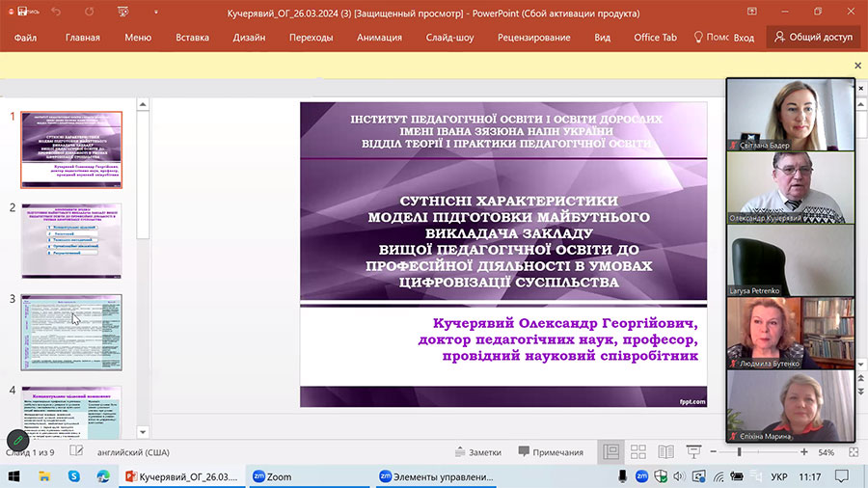Start slideshow from Quick Access Toolbar icon

pos(125,12)
